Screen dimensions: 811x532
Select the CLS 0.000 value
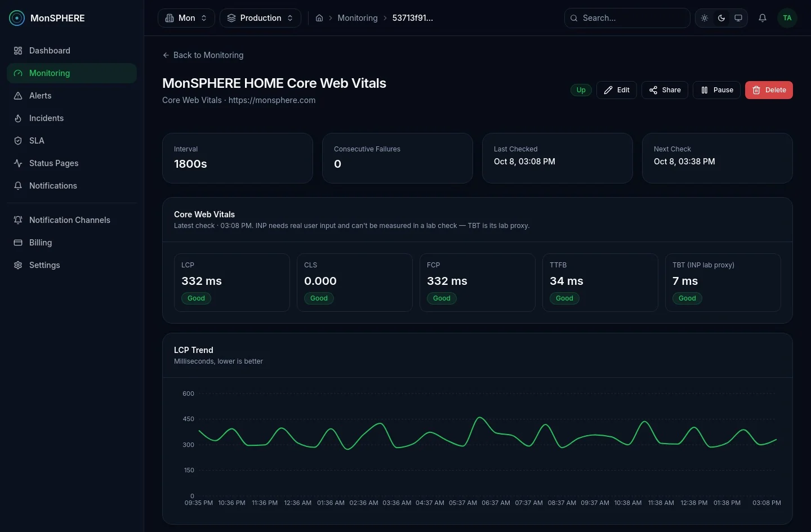320,281
